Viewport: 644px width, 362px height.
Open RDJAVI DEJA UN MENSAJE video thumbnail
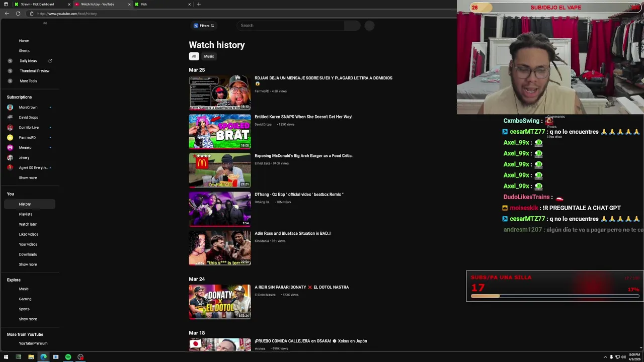pos(219,93)
